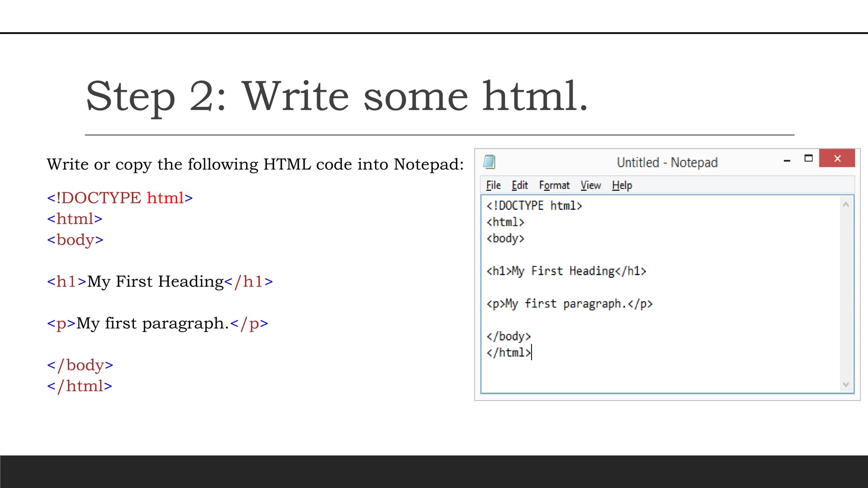Click the scroll up arrow in Notepad
This screenshot has width=868, height=488.
pos(846,205)
